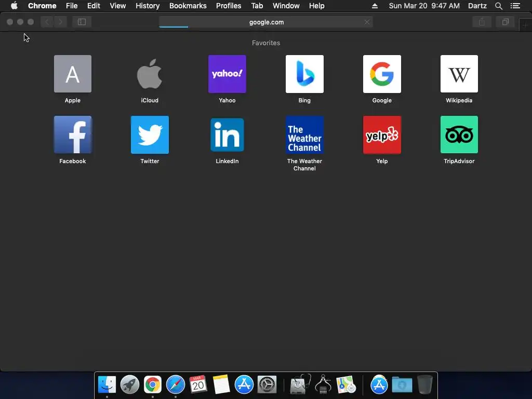Open the Bookmarks menu
The height and width of the screenshot is (399, 532).
point(188,6)
